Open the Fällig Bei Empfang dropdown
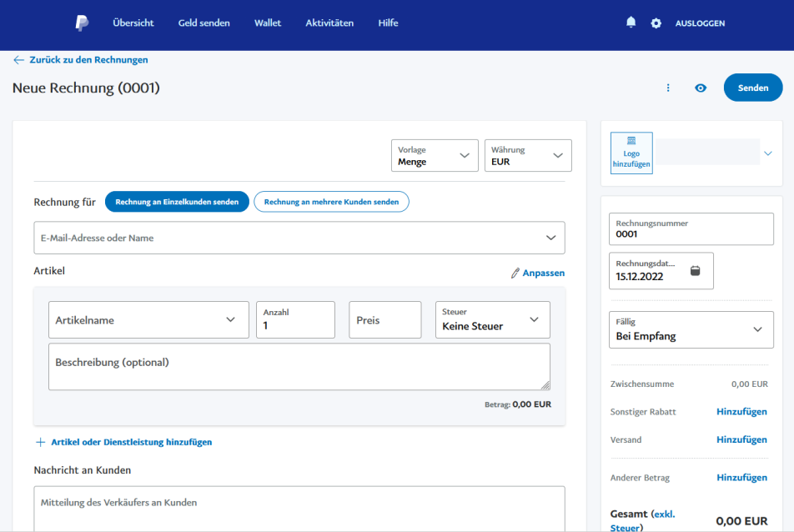The width and height of the screenshot is (794, 532). [x=691, y=329]
